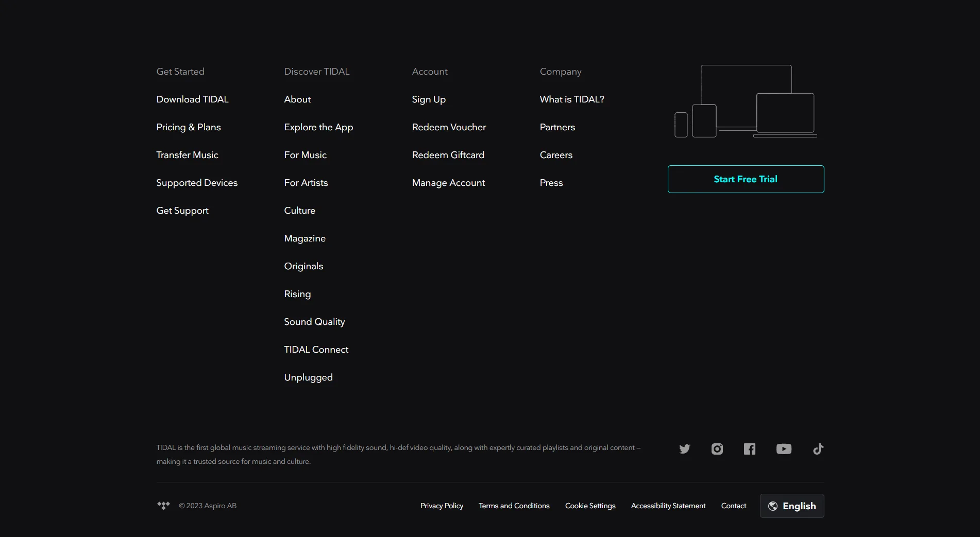Open the Privacy Policy
Screen dimensions: 980x537
point(442,506)
